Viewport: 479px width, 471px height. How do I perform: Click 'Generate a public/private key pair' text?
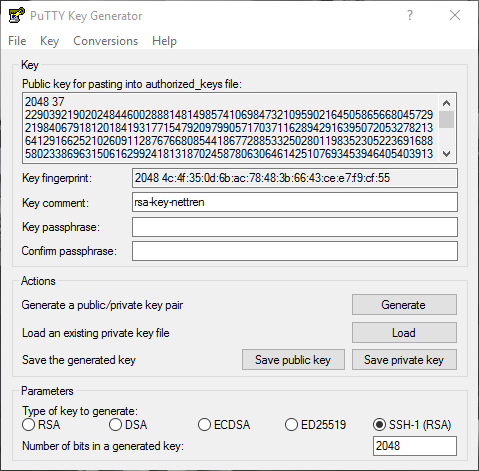pyautogui.click(x=102, y=305)
